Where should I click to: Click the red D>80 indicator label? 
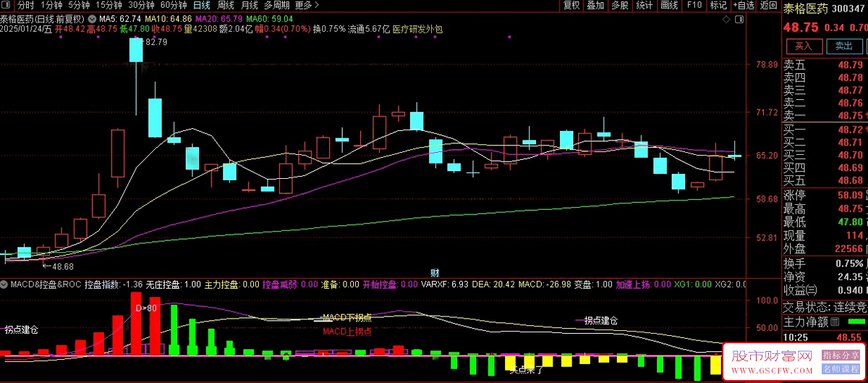(147, 308)
